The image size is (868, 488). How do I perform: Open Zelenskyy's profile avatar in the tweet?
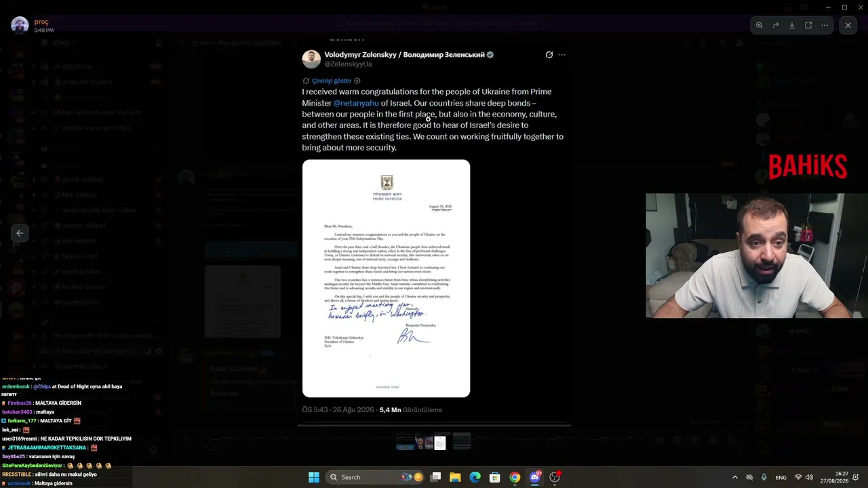tap(311, 59)
